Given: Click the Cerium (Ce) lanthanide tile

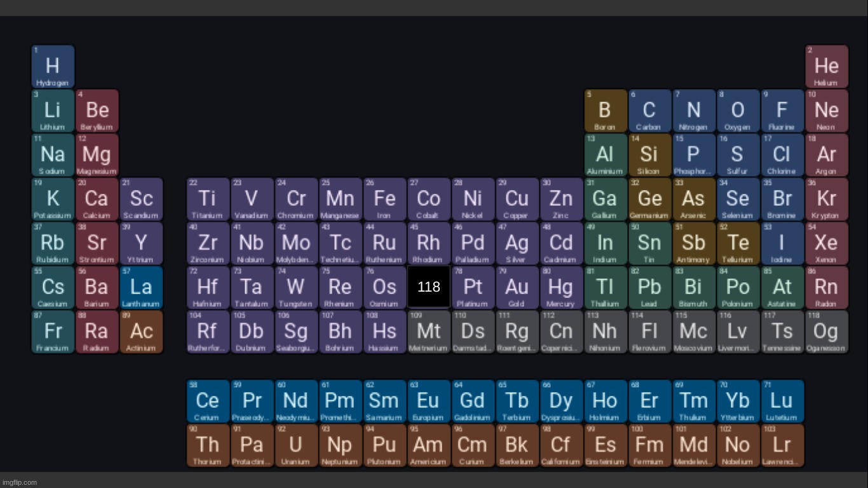Looking at the screenshot, I should pos(208,401).
